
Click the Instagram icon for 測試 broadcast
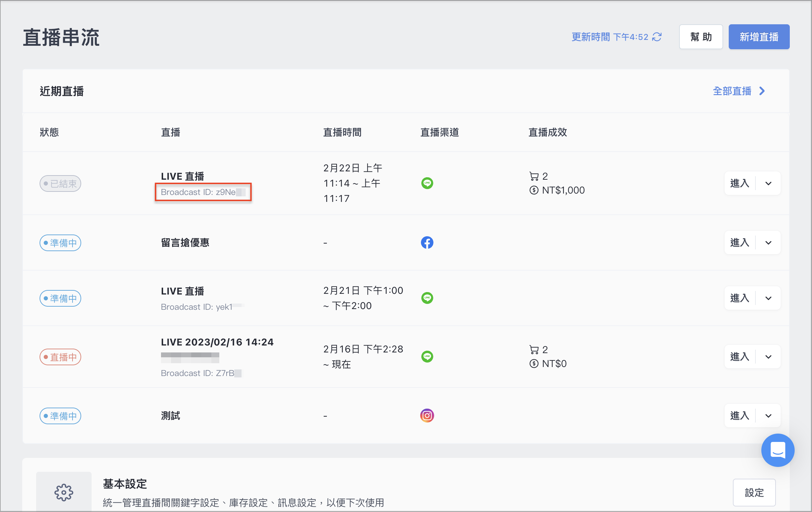[427, 416]
